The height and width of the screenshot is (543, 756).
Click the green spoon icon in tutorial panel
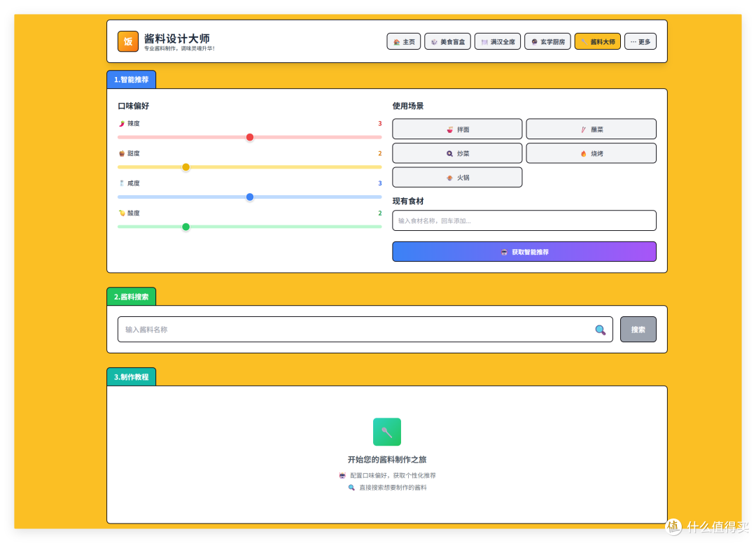coord(386,432)
